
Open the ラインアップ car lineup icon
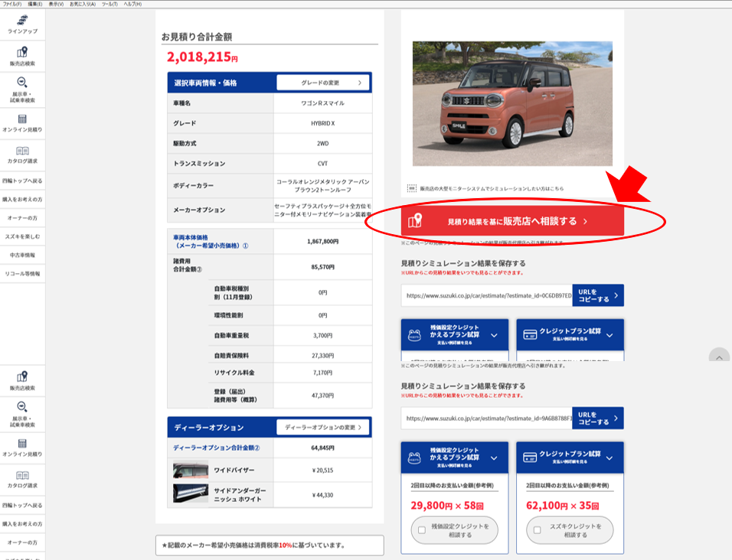pos(22,24)
